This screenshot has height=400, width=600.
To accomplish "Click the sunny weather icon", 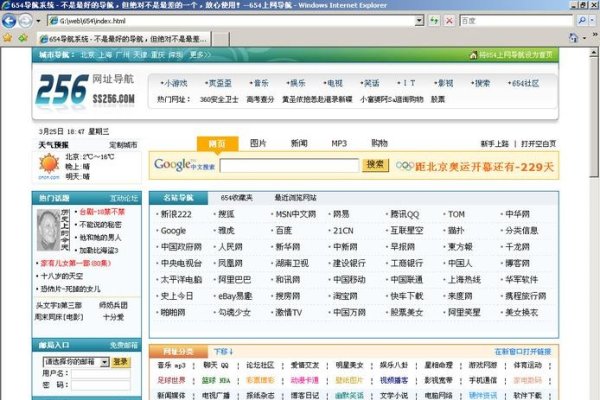I will click(x=49, y=164).
